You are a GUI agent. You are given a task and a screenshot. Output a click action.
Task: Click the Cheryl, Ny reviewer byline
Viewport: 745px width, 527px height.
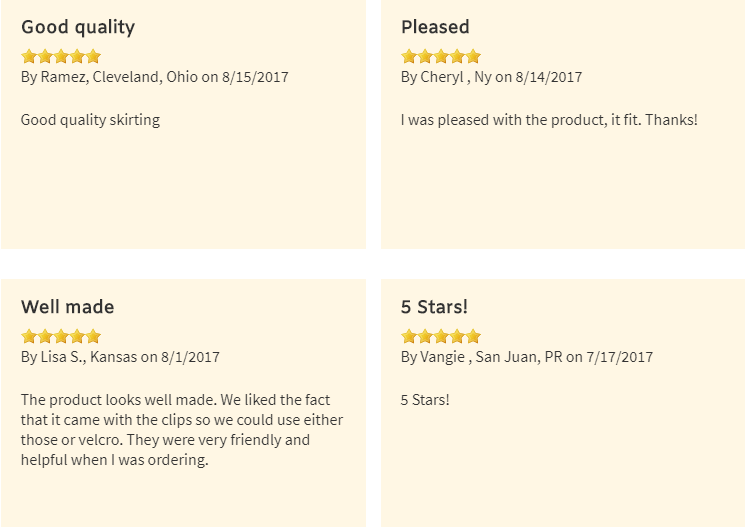coord(491,77)
